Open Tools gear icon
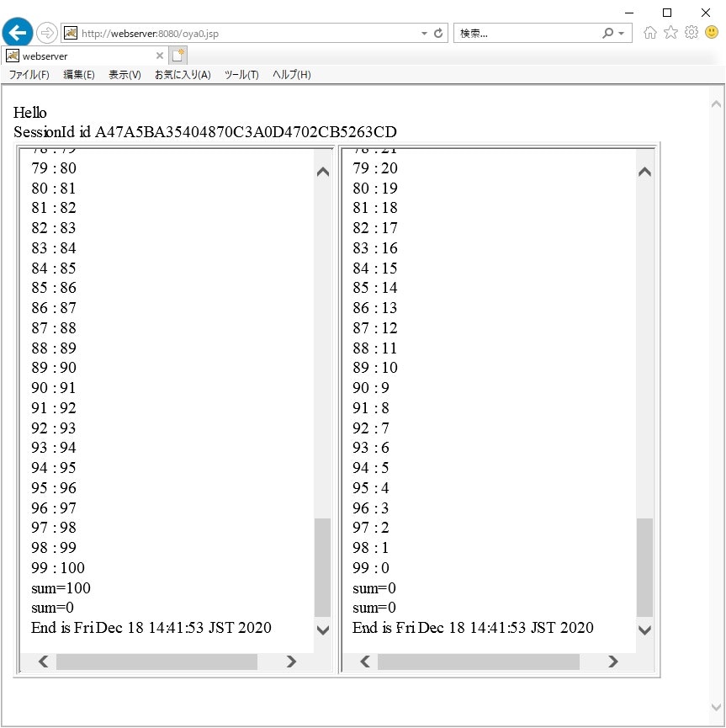 [692, 32]
